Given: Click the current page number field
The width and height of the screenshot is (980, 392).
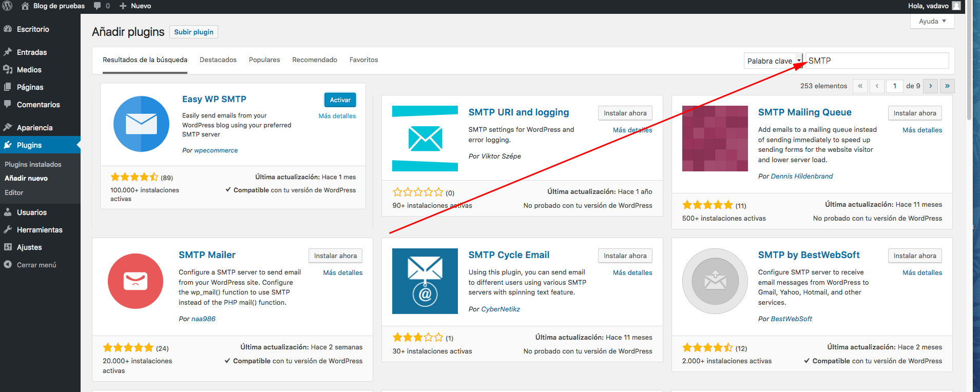Looking at the screenshot, I should pos(895,86).
